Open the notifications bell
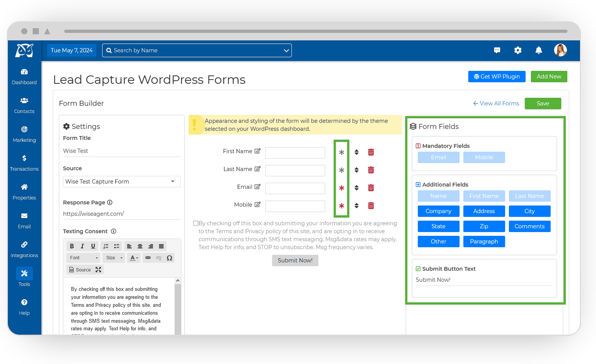The image size is (596, 364). pos(538,50)
